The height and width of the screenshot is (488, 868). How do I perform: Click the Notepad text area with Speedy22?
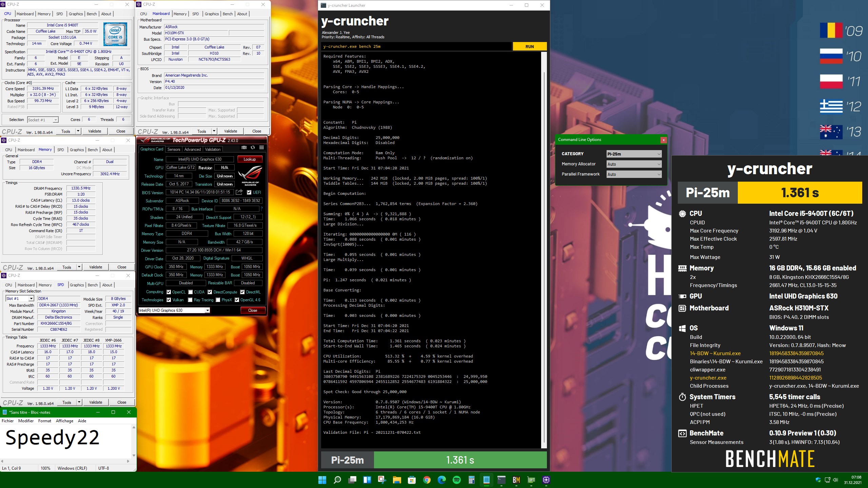[x=65, y=441]
